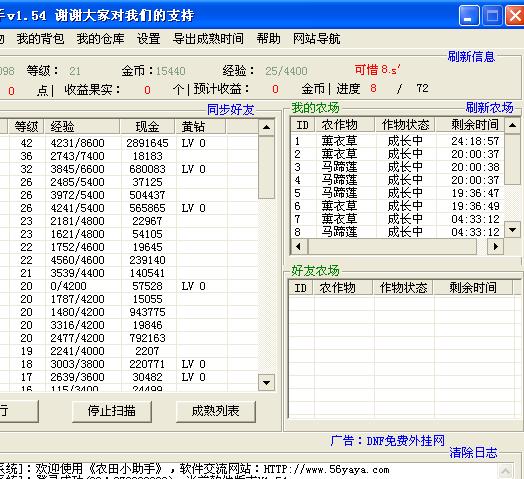The width and height of the screenshot is (524, 479).
Task: Select farm plot 7 薰衣草 row
Action: pyautogui.click(x=397, y=219)
